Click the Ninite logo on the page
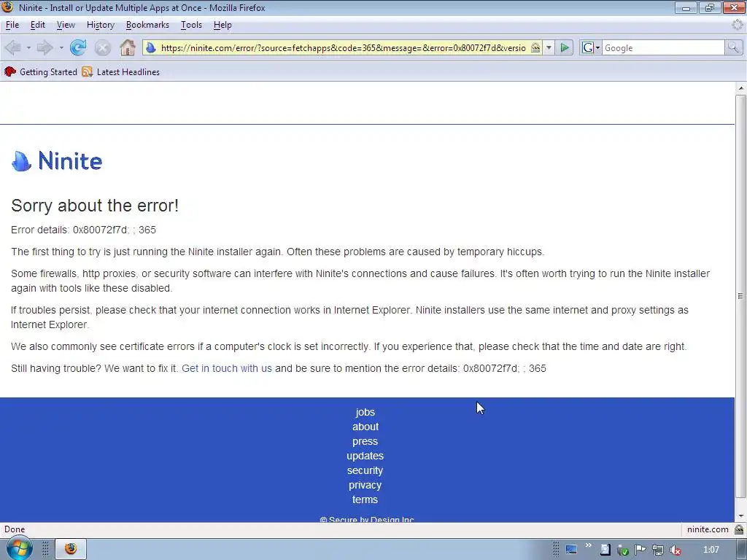The width and height of the screenshot is (747, 560). (57, 161)
